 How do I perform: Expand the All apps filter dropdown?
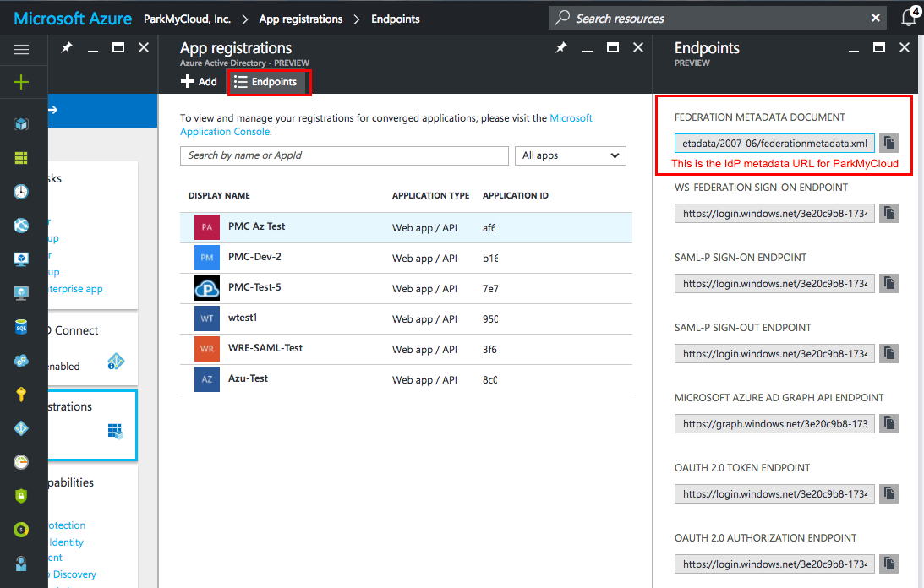[571, 155]
